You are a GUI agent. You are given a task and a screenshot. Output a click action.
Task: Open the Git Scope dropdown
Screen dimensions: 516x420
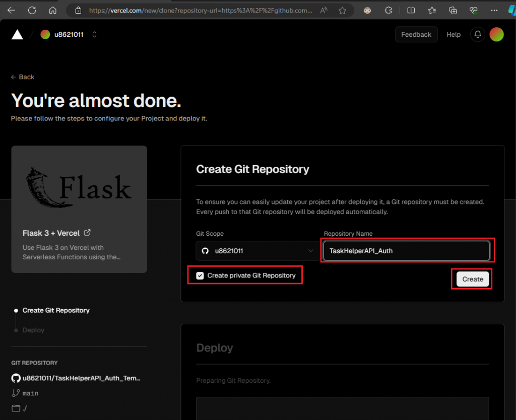tap(257, 251)
